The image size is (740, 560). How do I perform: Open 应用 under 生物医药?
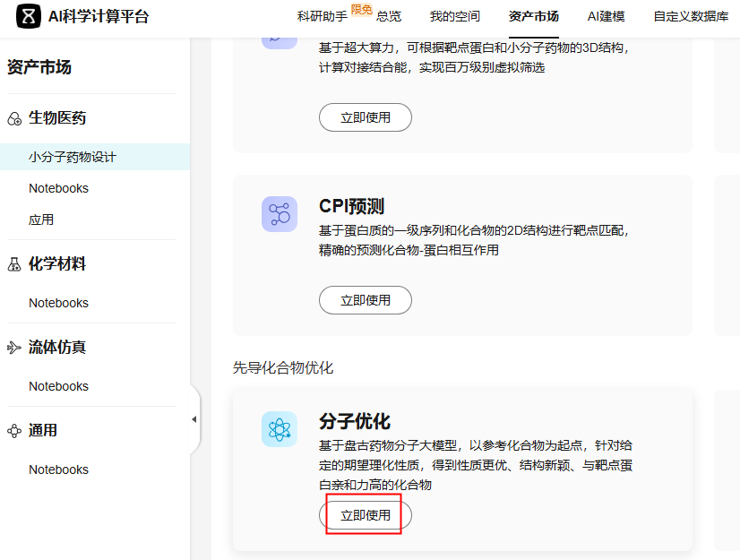41,220
